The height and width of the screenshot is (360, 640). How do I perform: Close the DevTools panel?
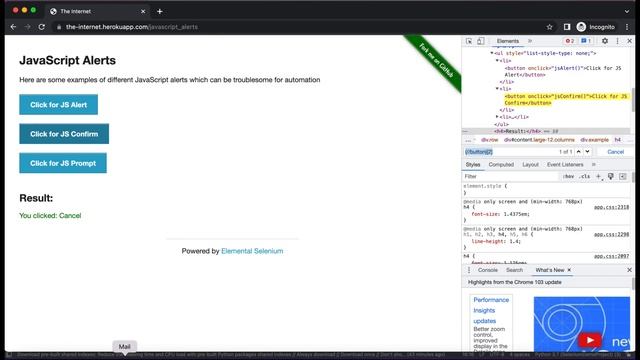(629, 41)
